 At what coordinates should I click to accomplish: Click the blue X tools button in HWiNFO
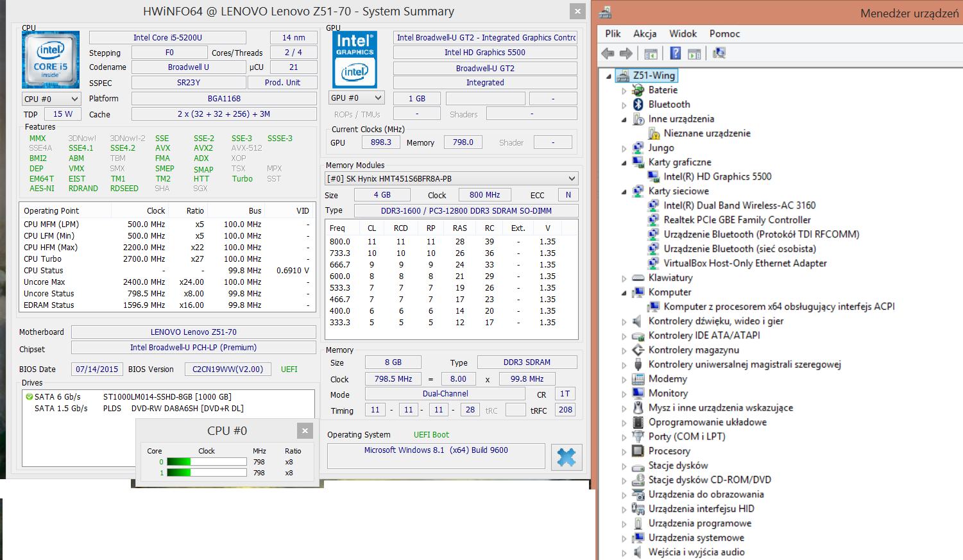(x=567, y=457)
